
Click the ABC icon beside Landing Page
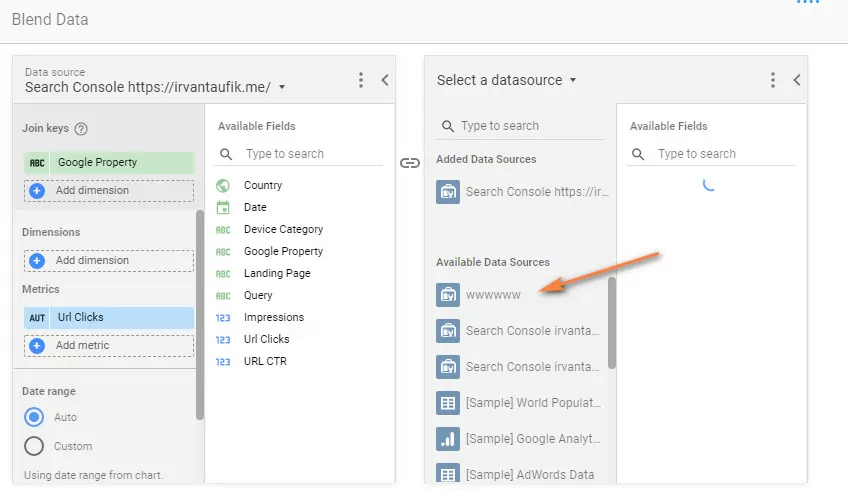(x=223, y=274)
